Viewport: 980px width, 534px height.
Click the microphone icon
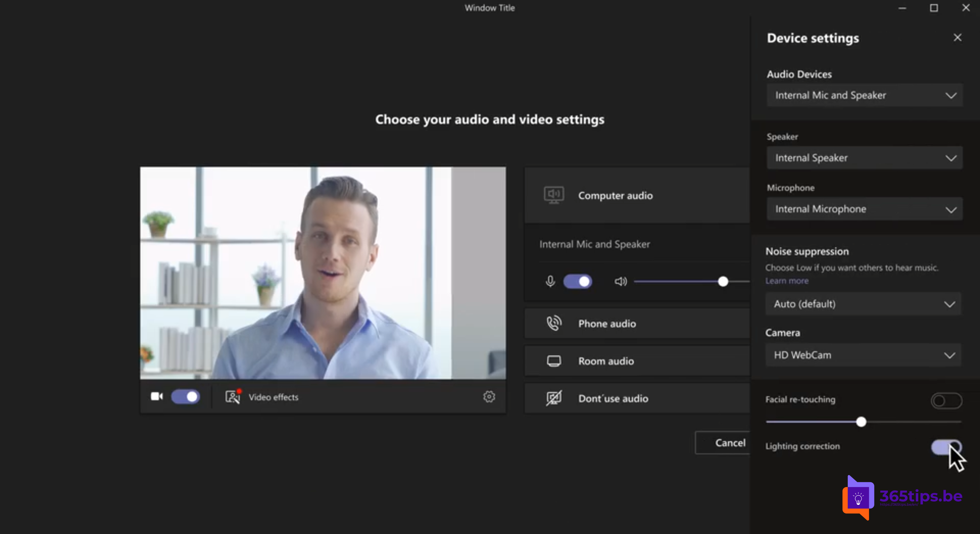pyautogui.click(x=549, y=282)
